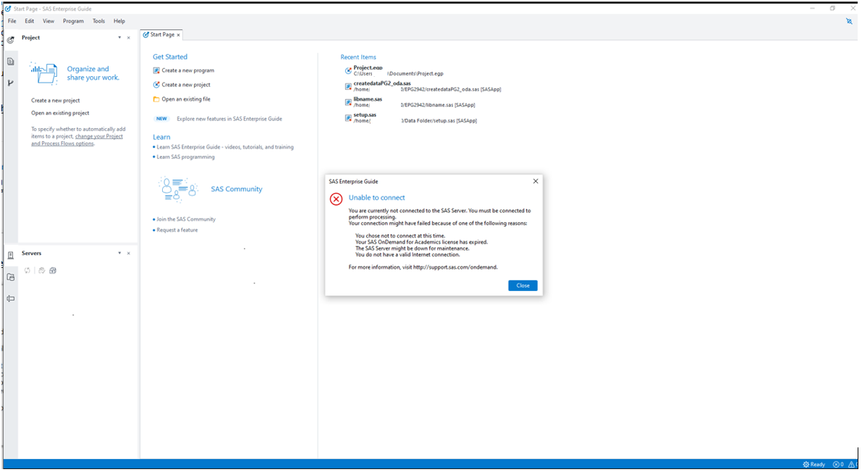The image size is (862, 470).
Task: Explore new features in SAS Enterprise Guide
Action: point(229,119)
